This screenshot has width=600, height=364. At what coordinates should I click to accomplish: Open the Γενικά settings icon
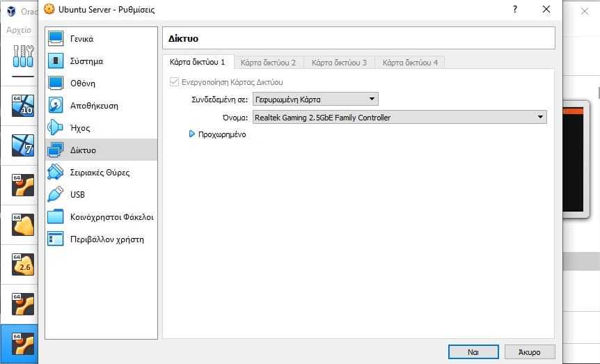[56, 38]
